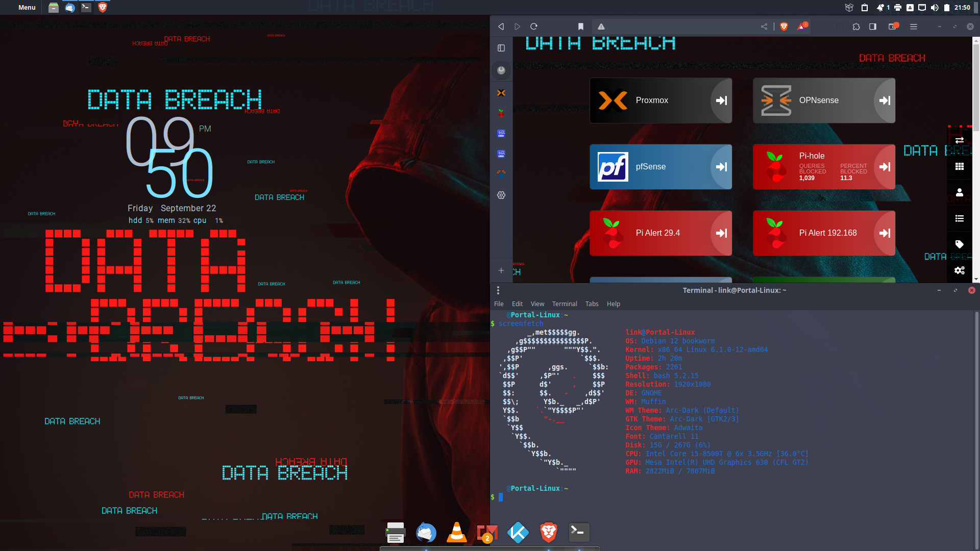Open the gray avatar item in Brave sidebar

(x=501, y=70)
